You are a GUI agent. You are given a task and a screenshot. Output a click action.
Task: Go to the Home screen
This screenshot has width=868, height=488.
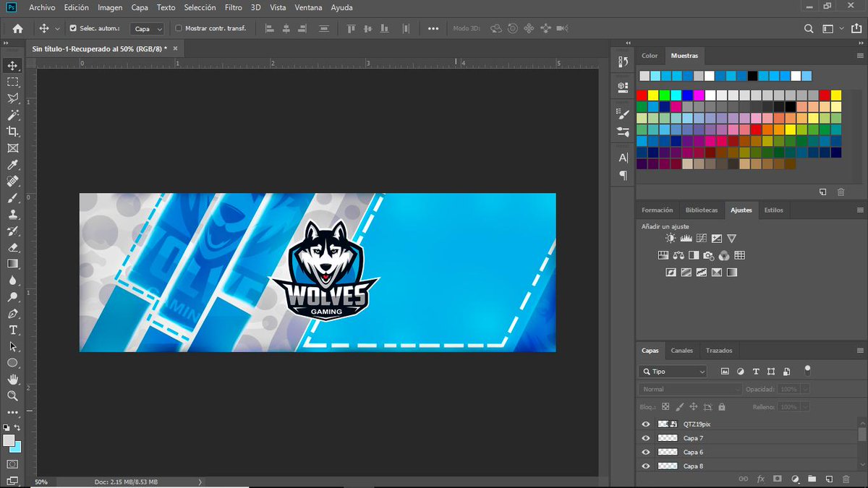(x=17, y=28)
